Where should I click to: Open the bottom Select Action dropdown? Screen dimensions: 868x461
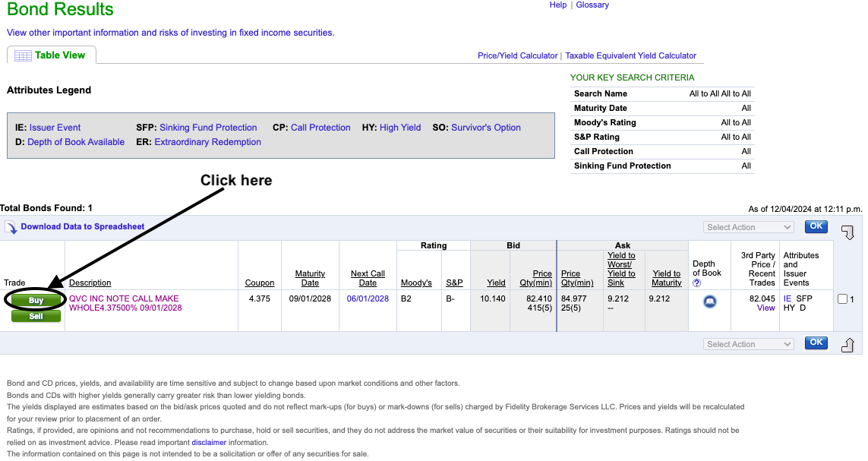[749, 344]
